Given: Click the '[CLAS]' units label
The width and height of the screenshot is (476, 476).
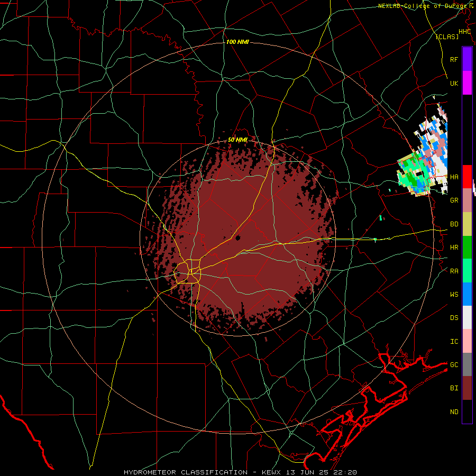Looking at the screenshot, I should pyautogui.click(x=447, y=36).
